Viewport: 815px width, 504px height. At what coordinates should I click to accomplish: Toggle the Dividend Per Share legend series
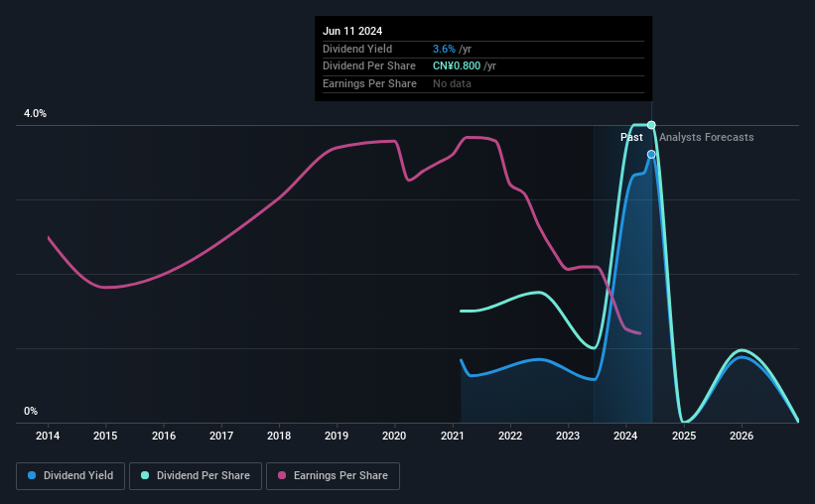pos(196,476)
